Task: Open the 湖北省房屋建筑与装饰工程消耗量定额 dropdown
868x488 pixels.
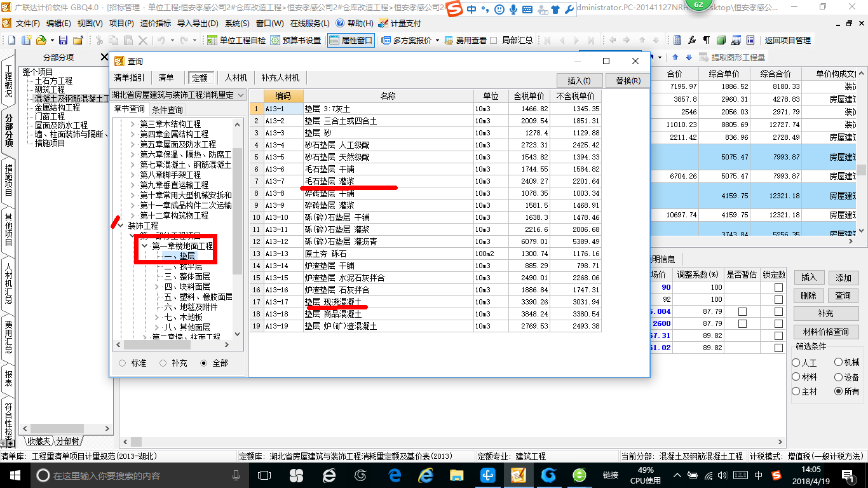Action: point(241,95)
